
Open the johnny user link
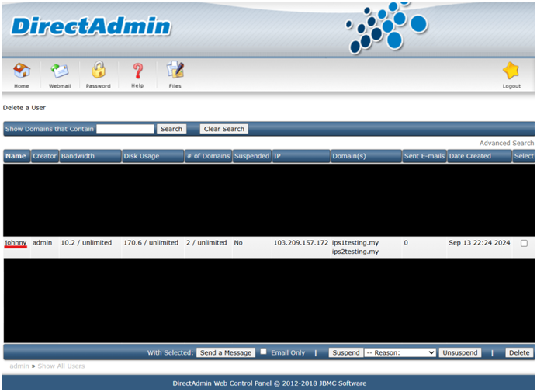coord(16,243)
